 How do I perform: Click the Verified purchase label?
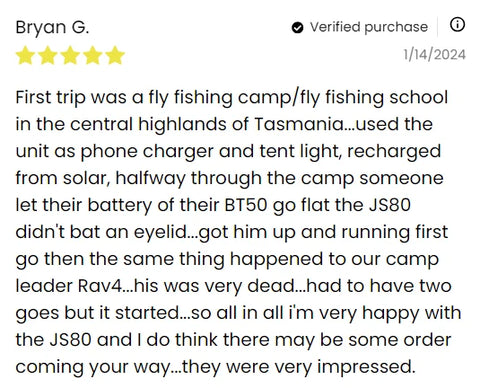(x=369, y=27)
